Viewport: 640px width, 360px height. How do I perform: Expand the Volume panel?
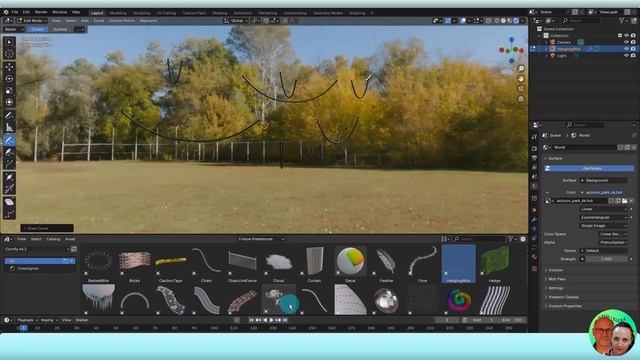(556, 270)
